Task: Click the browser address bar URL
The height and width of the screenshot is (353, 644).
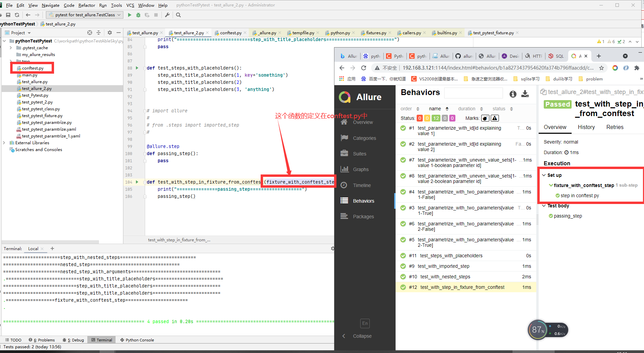Action: [498, 68]
